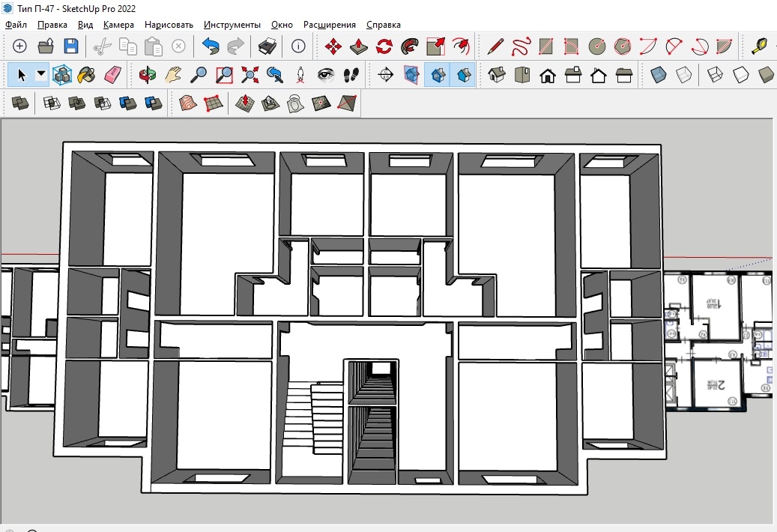Select the 3 Point Arc tool

coord(699,46)
